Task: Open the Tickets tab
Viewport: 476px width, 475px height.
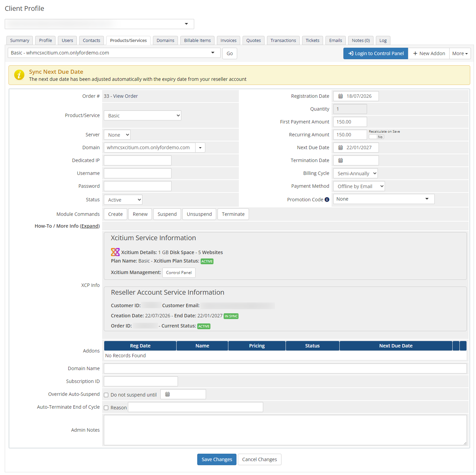Action: tap(313, 40)
